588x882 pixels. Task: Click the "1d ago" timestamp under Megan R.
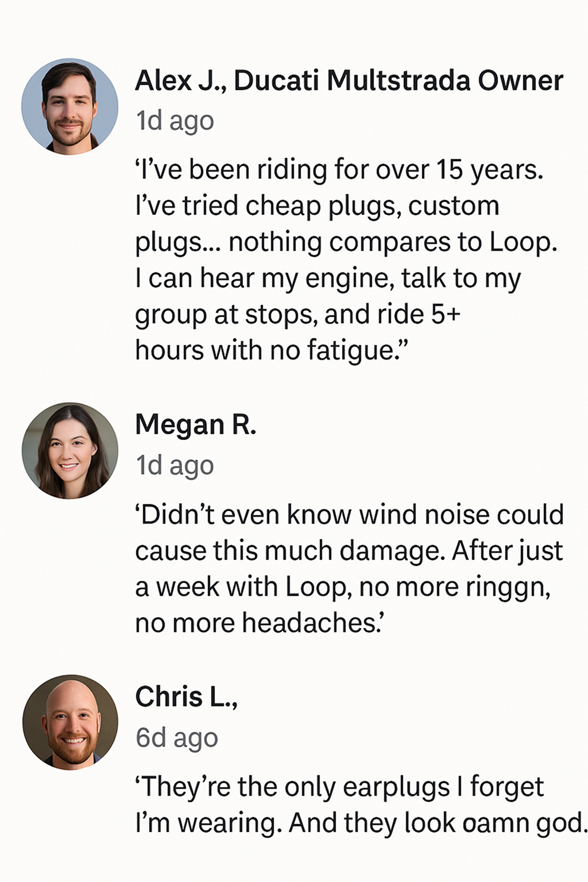click(175, 466)
